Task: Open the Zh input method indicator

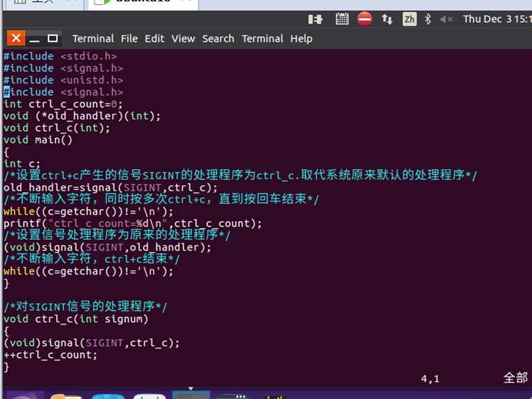Action: coord(409,19)
